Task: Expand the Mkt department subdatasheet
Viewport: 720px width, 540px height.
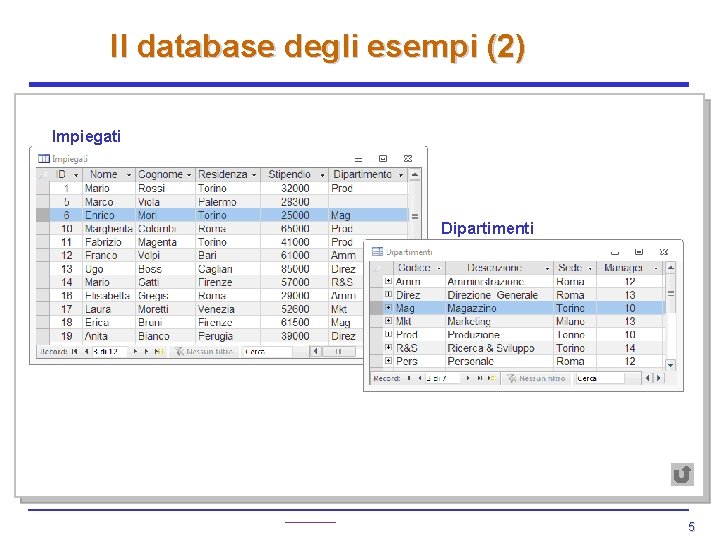Action: (388, 321)
